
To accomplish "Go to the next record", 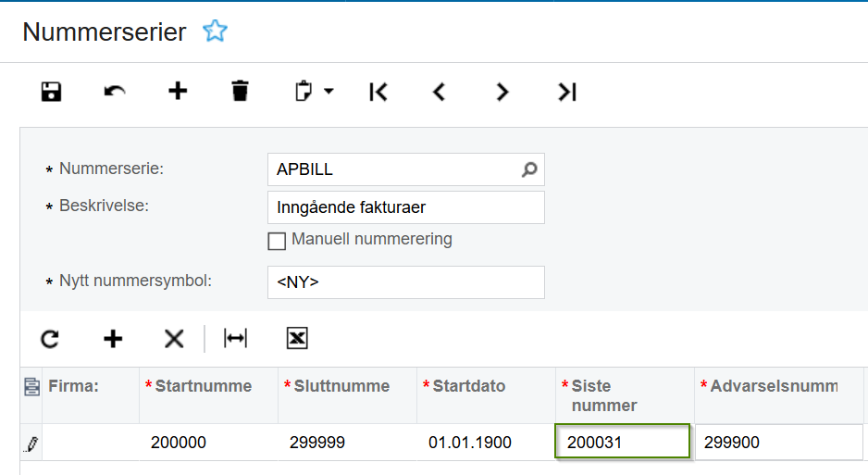I will coord(502,92).
